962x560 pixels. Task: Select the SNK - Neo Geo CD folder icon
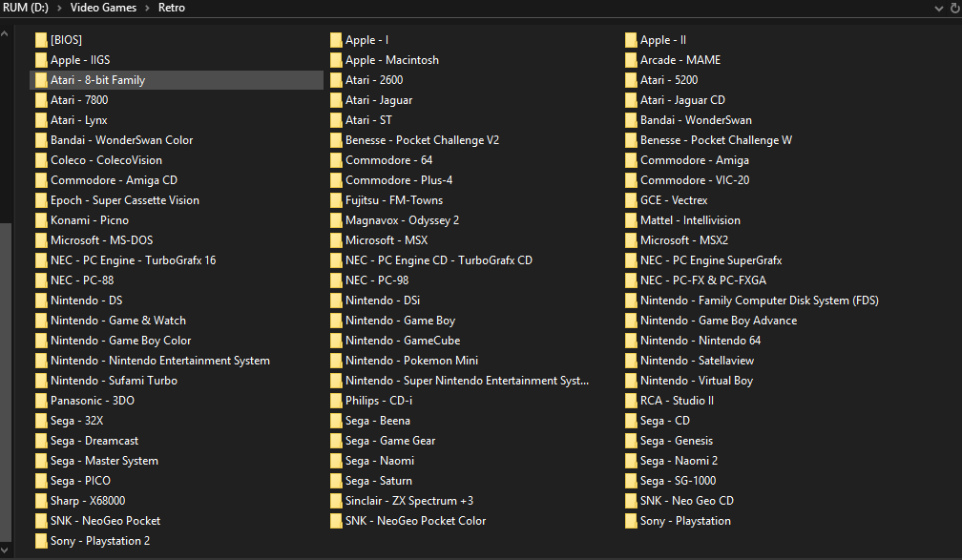pos(632,501)
